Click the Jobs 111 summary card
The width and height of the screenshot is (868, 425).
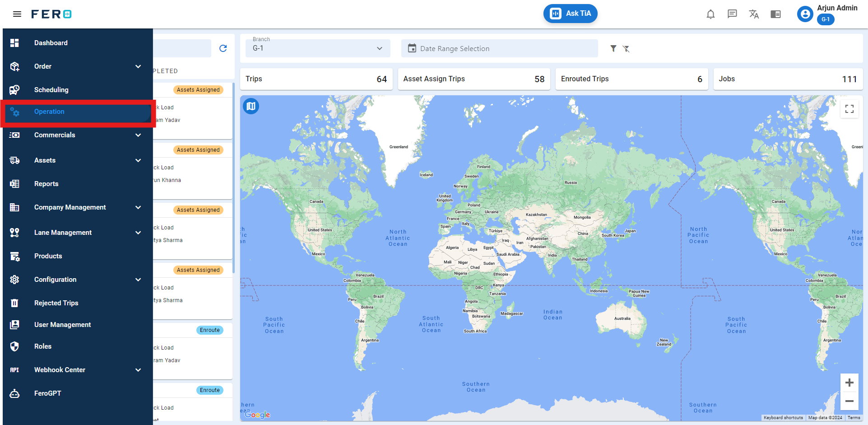coord(788,79)
